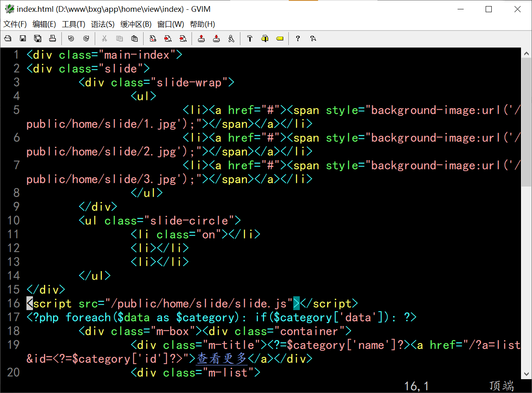
Task: Maximize the GVIM window
Action: pyautogui.click(x=489, y=9)
